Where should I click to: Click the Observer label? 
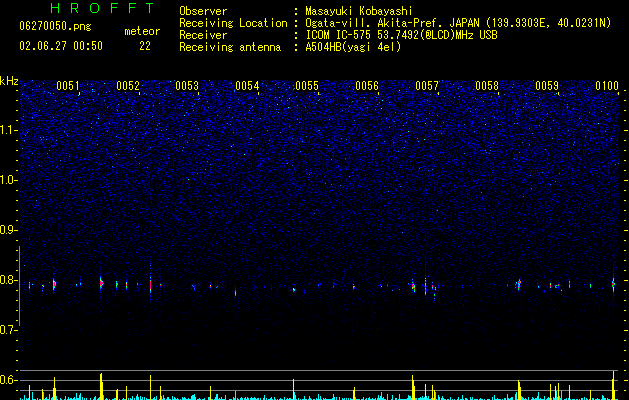pyautogui.click(x=203, y=11)
